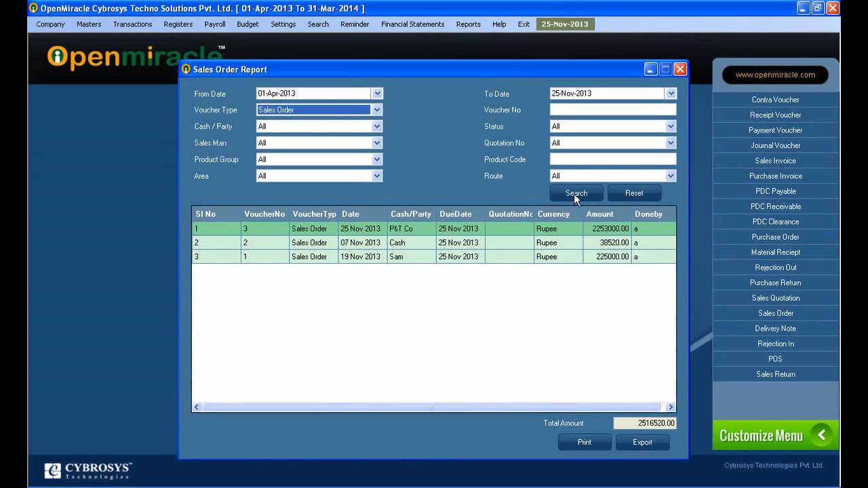Click the horizontal scrollbar of the results table
This screenshot has width=868, height=488.
click(x=431, y=407)
